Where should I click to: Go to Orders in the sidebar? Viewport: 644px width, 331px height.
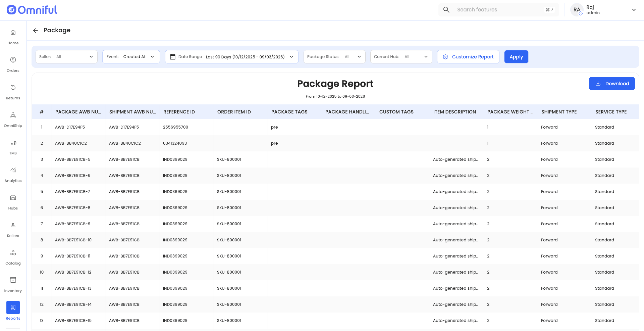coord(13,60)
